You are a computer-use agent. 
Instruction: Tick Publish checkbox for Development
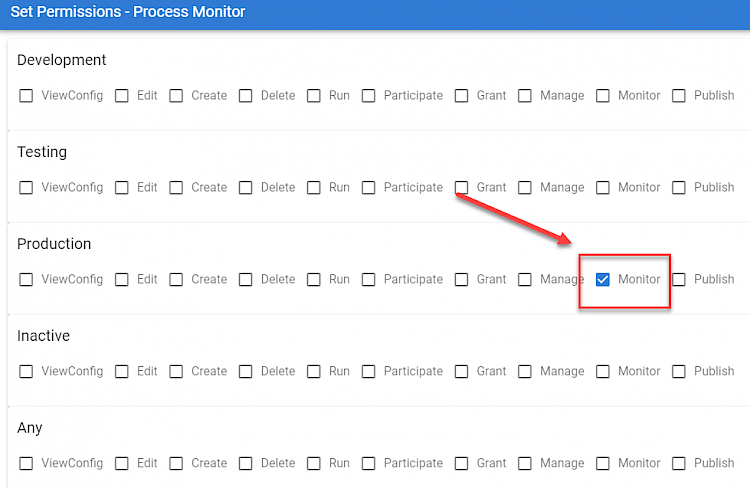click(679, 96)
